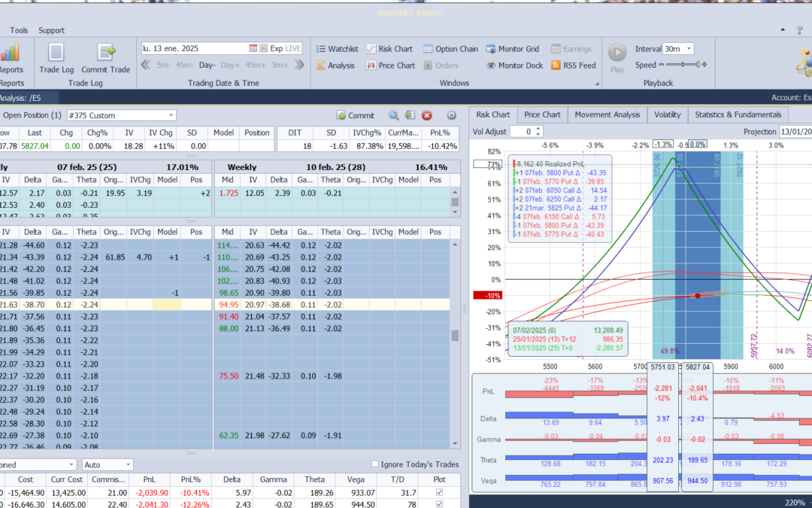Click the green export sheet icon

point(411,115)
